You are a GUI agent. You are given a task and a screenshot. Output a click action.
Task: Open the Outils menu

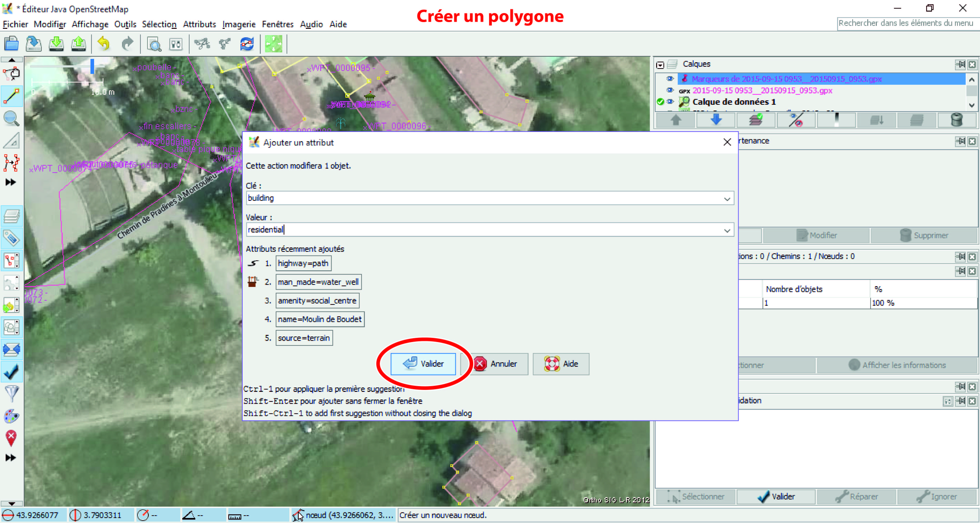pos(125,24)
